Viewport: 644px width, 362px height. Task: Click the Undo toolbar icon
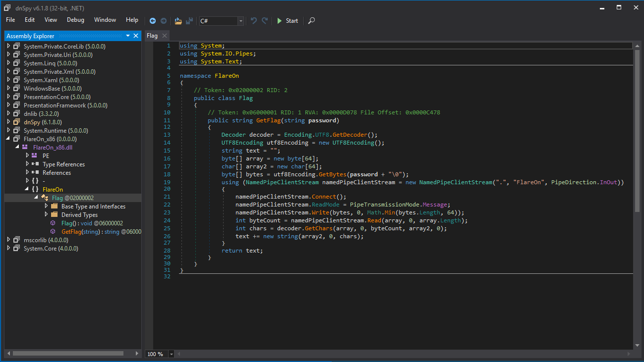click(254, 21)
